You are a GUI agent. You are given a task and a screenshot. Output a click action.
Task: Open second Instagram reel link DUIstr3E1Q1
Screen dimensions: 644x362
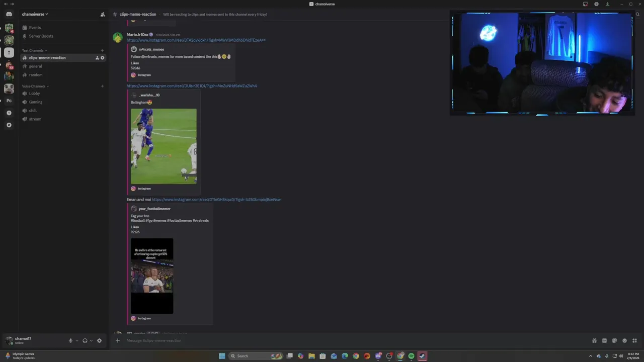coord(192,86)
